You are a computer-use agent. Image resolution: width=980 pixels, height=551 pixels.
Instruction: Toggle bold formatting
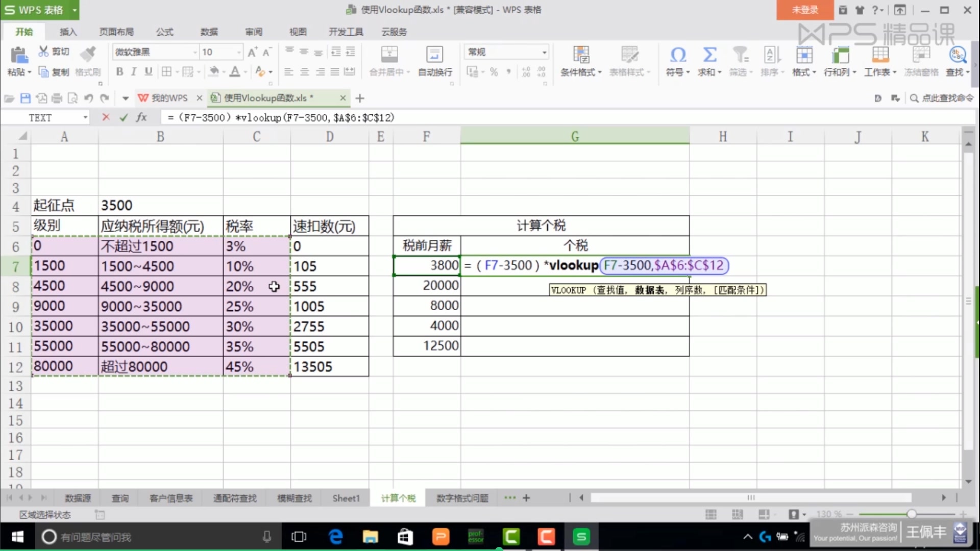tap(119, 71)
